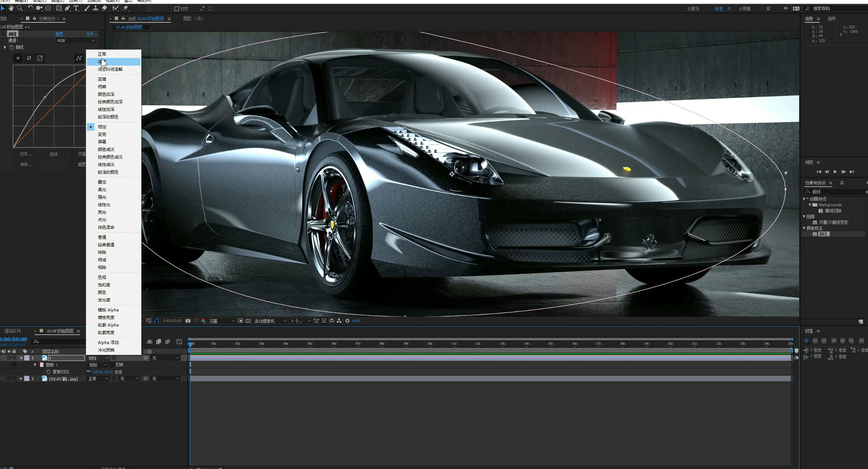This screenshot has height=469, width=868.
Task: Toggle the region of interest button
Action: click(x=241, y=321)
